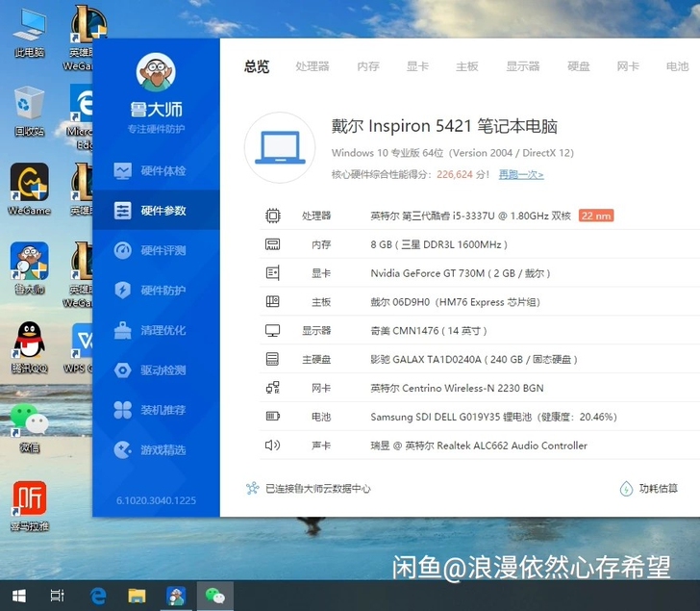Click the 游戏精选 pac-man icon
Image resolution: width=700 pixels, height=611 pixels.
123,449
